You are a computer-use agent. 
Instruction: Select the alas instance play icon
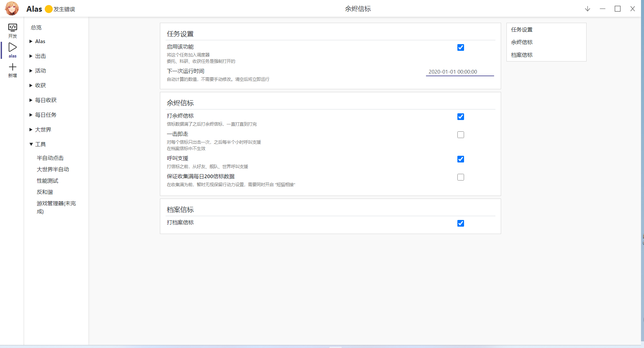point(12,48)
